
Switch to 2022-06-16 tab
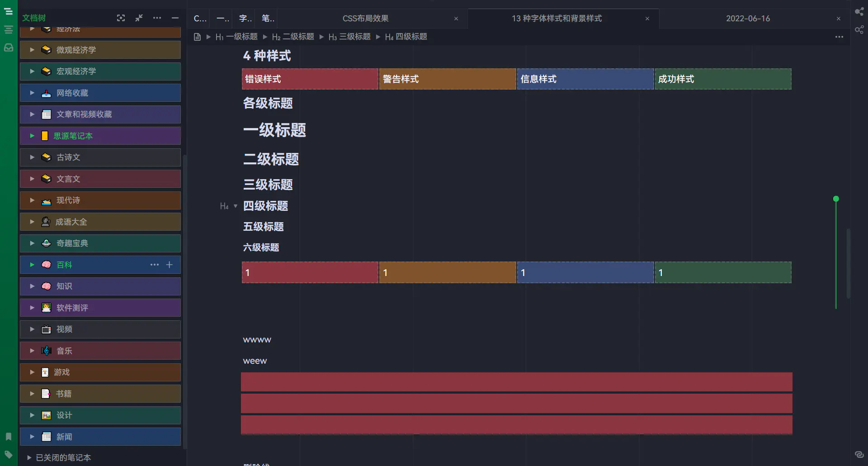tap(748, 19)
